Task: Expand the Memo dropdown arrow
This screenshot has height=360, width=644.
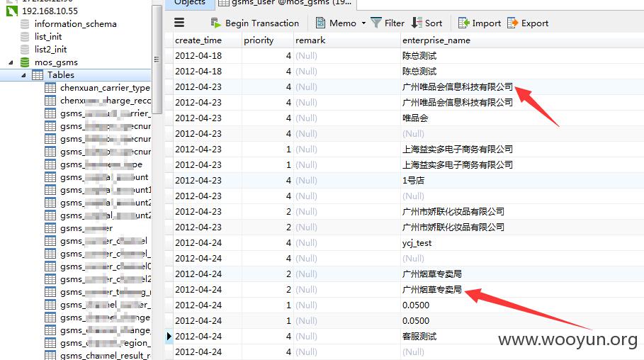Action: pos(363,23)
